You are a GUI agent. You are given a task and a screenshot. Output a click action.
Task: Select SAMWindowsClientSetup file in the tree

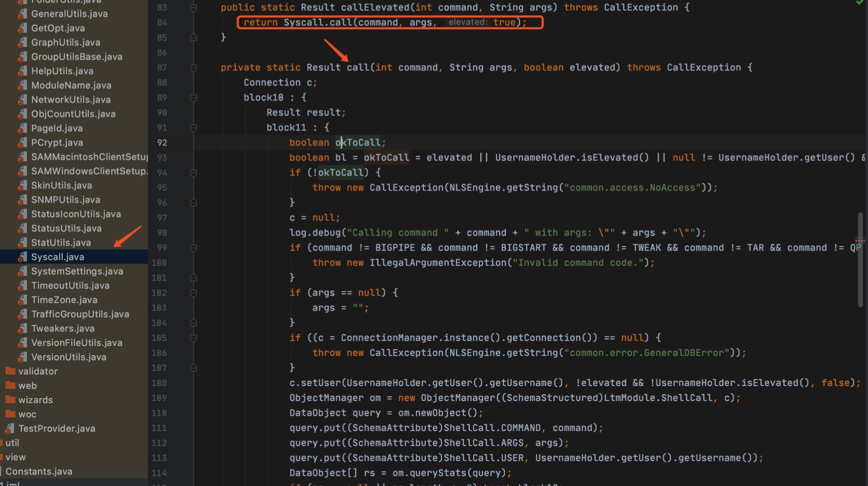coord(89,171)
